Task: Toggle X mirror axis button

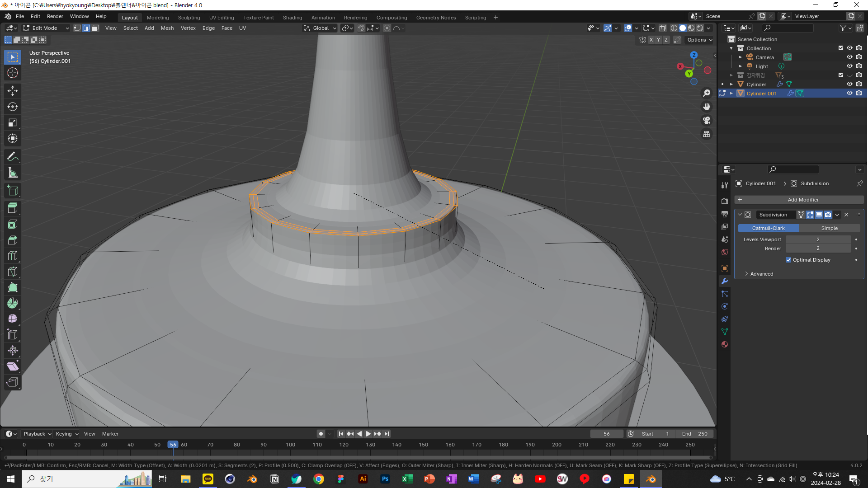Action: pyautogui.click(x=651, y=40)
